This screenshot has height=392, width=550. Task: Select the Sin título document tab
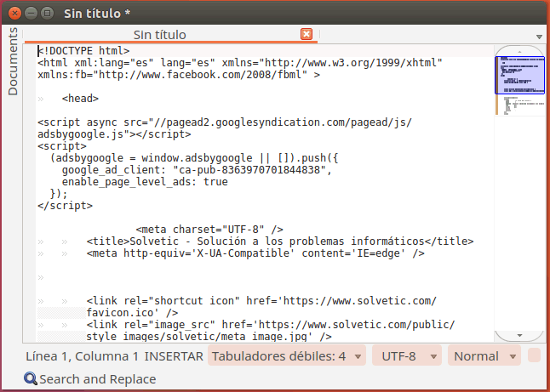[x=160, y=35]
